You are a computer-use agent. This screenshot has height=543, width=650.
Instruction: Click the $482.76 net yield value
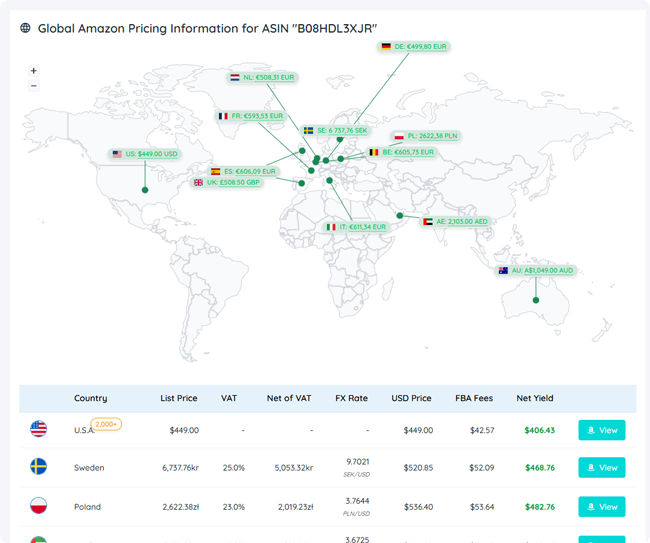tap(540, 507)
